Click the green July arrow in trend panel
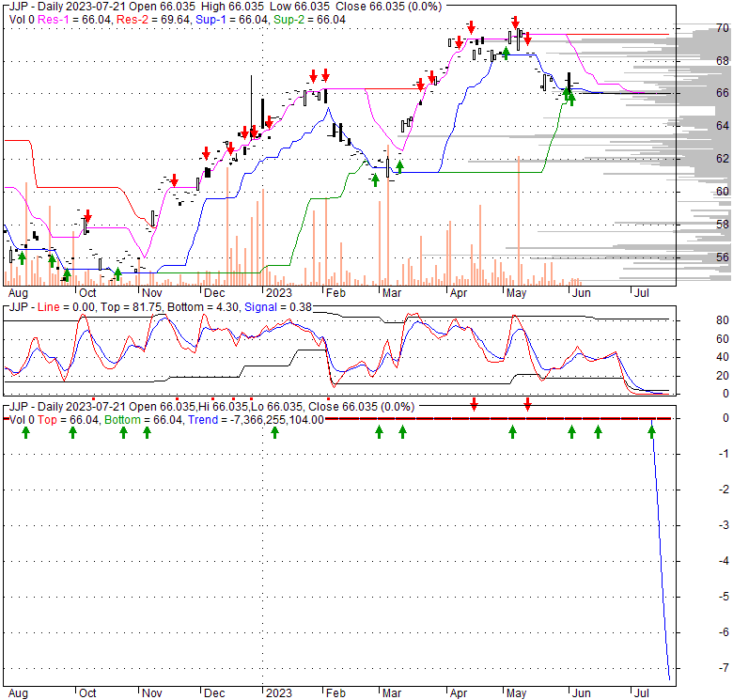The width and height of the screenshot is (733, 700). (651, 432)
